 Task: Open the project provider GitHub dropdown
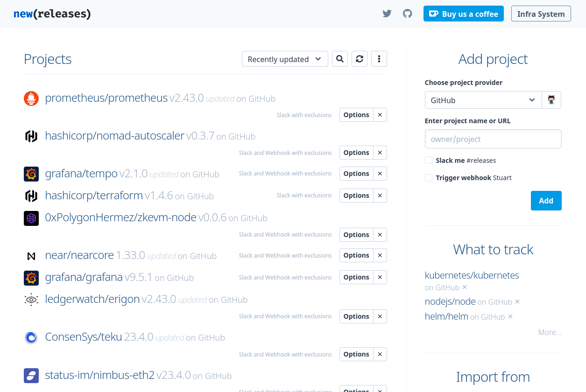click(483, 100)
